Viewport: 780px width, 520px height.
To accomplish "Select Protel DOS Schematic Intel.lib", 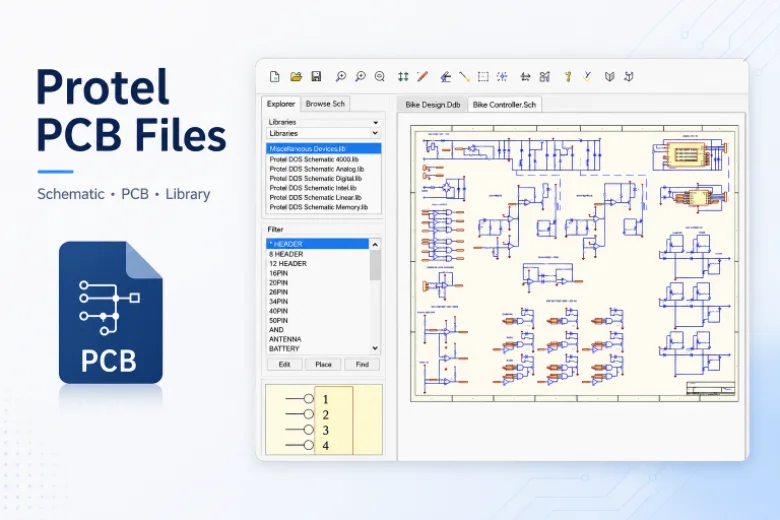I will [324, 188].
